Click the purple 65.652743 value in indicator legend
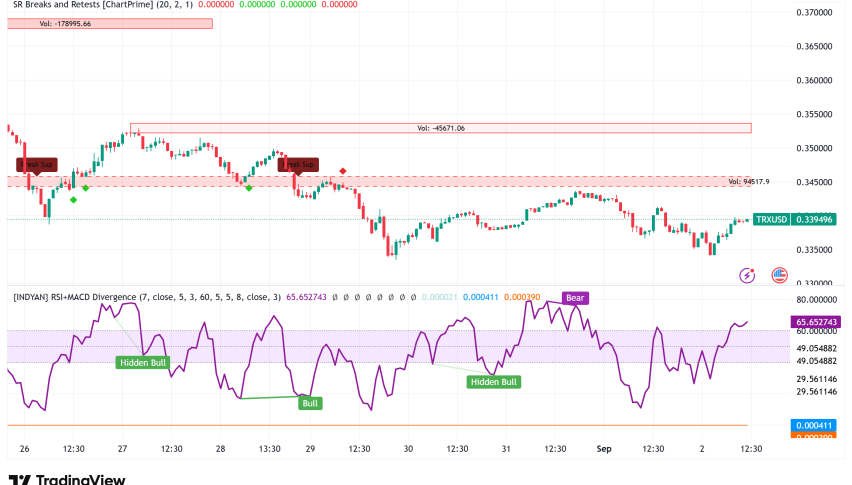Screen dimensions: 852x485 click(x=306, y=297)
